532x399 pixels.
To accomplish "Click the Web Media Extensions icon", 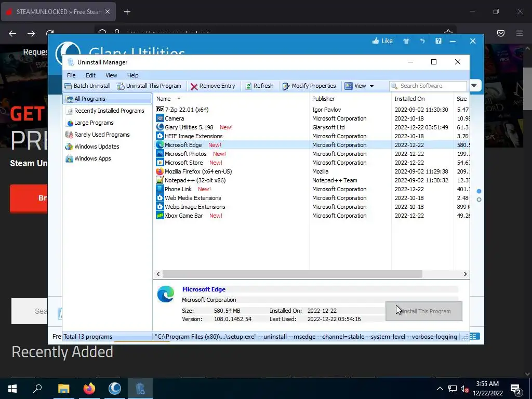I will pos(160,198).
